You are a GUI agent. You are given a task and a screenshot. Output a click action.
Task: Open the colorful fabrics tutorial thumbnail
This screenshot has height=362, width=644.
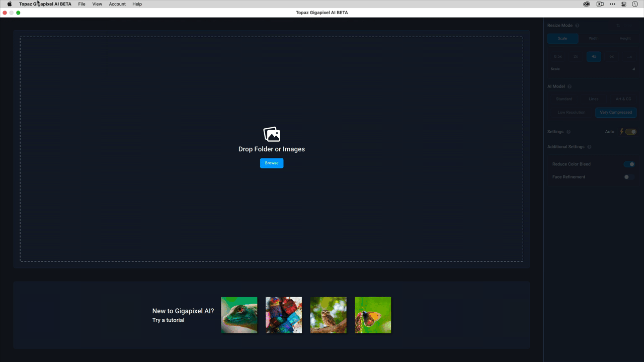pos(284,315)
